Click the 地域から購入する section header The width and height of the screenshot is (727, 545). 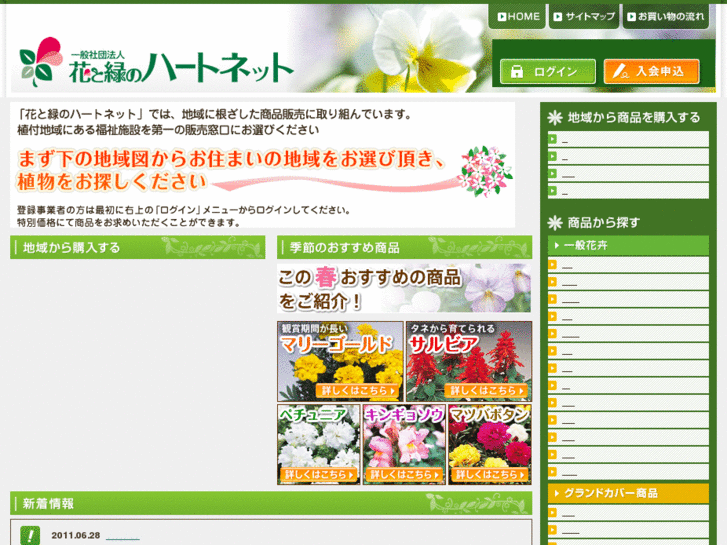pyautogui.click(x=138, y=247)
